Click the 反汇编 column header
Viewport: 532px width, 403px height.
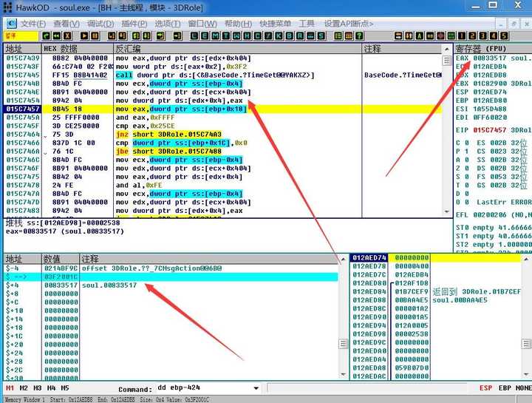point(237,49)
